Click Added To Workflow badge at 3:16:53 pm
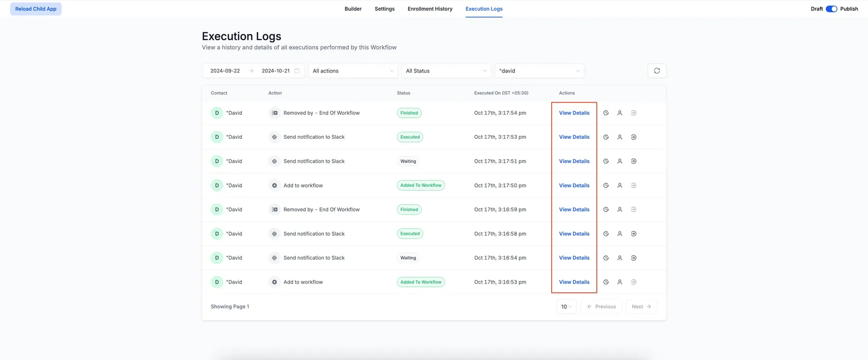The width and height of the screenshot is (868, 360). coord(421,282)
